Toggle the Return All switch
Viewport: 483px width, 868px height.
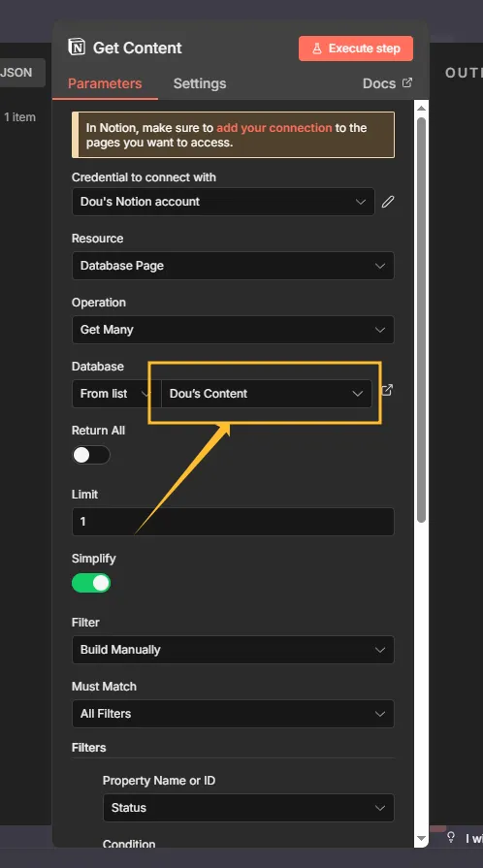91,455
